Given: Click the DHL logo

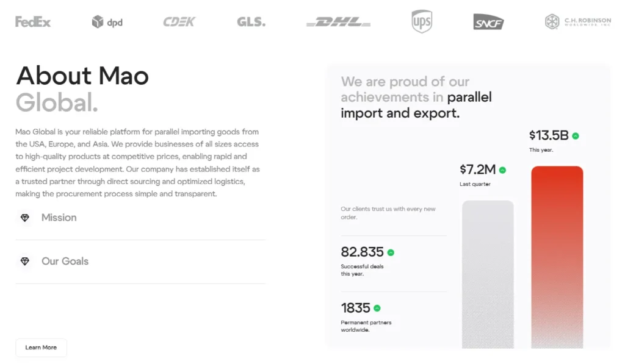Looking at the screenshot, I should (x=338, y=21).
